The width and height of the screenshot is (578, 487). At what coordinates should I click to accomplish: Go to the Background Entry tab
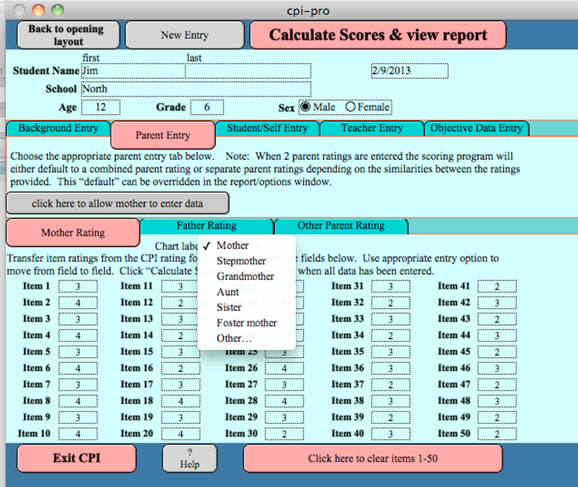coord(58,128)
